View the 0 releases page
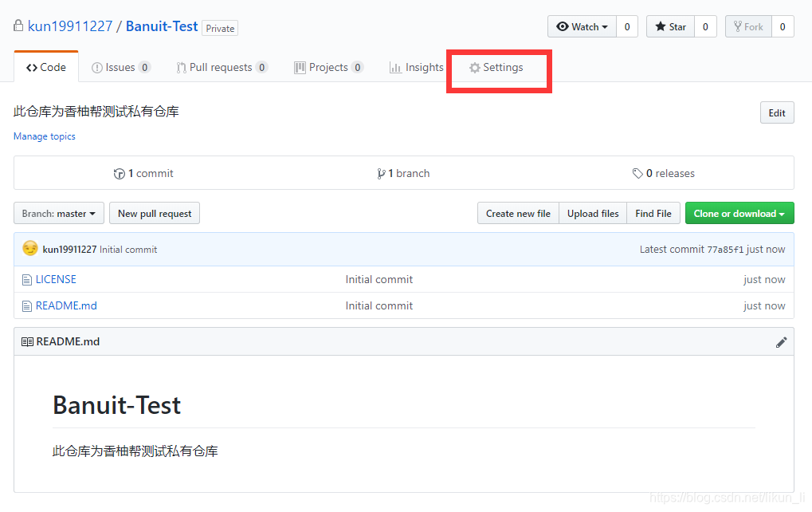The height and width of the screenshot is (512, 812). 664,174
